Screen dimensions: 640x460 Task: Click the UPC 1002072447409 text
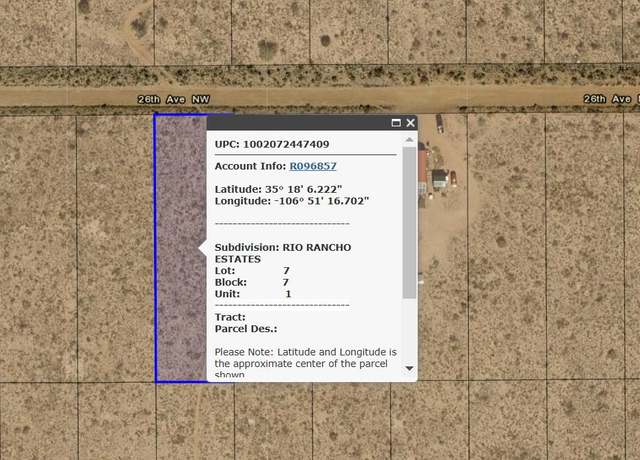click(x=272, y=144)
